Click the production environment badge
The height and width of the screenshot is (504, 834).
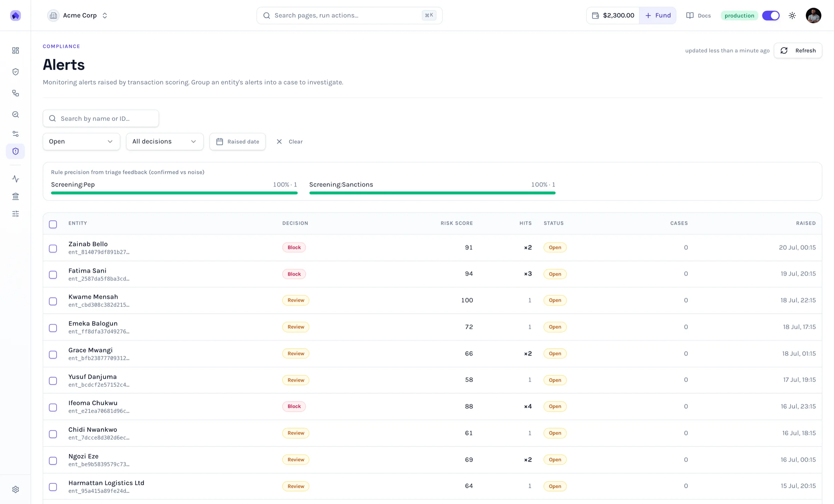click(x=739, y=15)
